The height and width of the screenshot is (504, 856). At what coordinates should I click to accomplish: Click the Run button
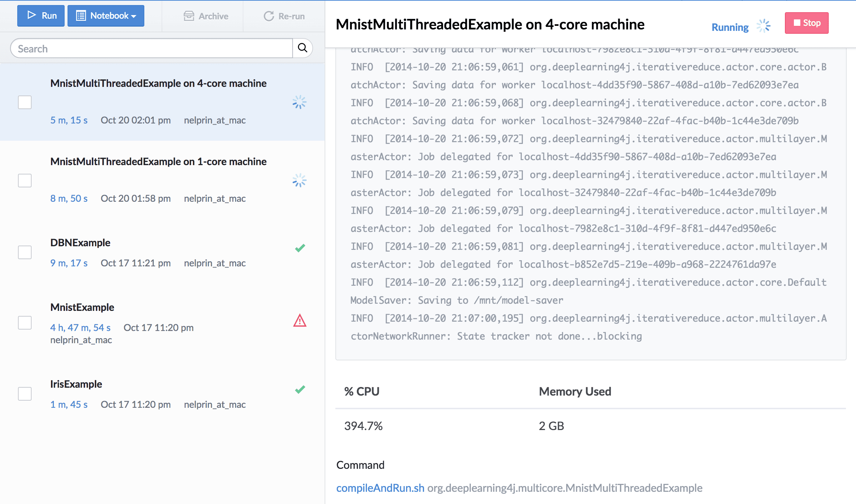[41, 16]
